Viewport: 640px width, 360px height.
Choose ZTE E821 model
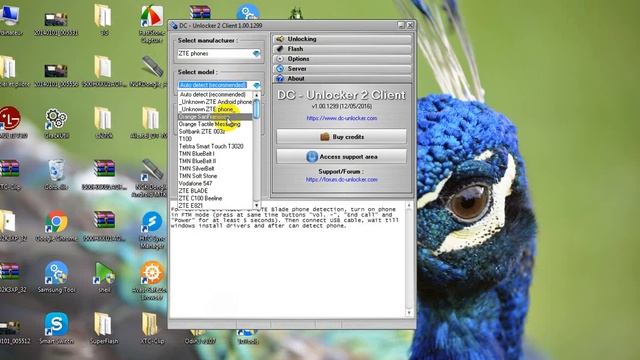(x=215, y=205)
